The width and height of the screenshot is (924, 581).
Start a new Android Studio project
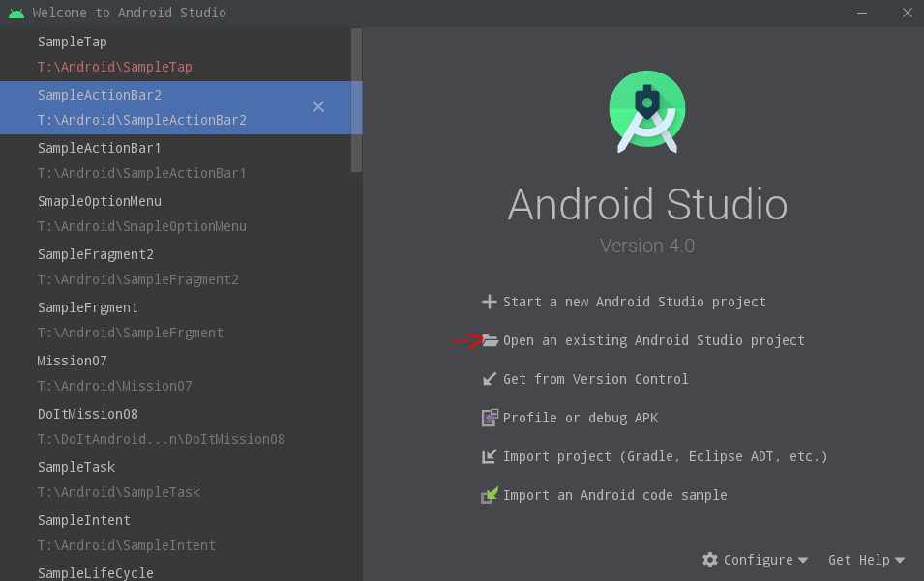[634, 302]
